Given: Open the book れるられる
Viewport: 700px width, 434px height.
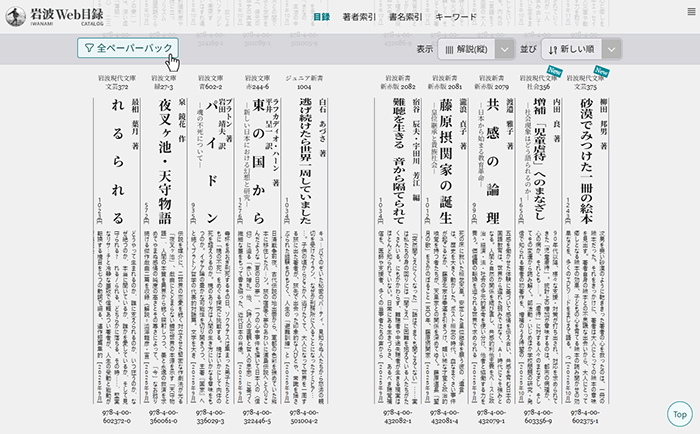Looking at the screenshot, I should pyautogui.click(x=117, y=161).
